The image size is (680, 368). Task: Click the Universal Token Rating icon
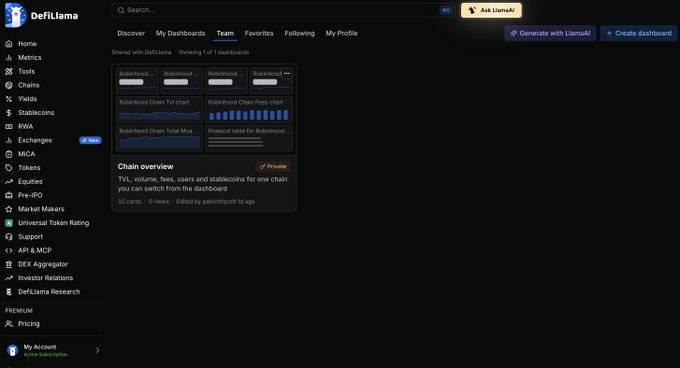[9, 223]
